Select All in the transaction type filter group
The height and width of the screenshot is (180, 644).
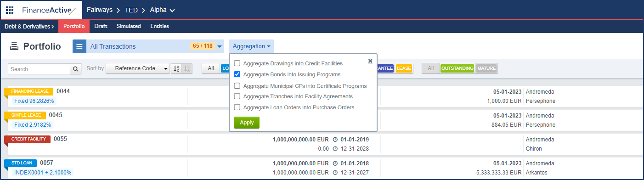[x=211, y=68]
